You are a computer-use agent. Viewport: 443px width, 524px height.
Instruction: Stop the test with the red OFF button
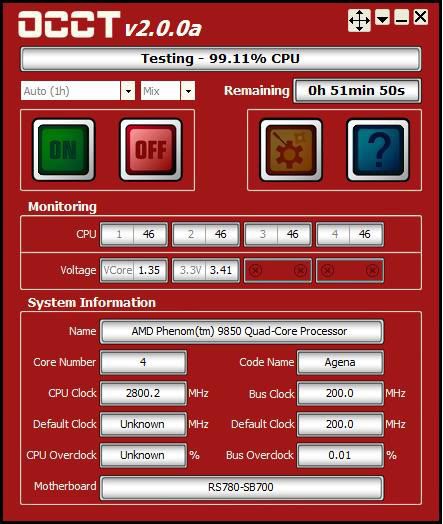[151, 150]
